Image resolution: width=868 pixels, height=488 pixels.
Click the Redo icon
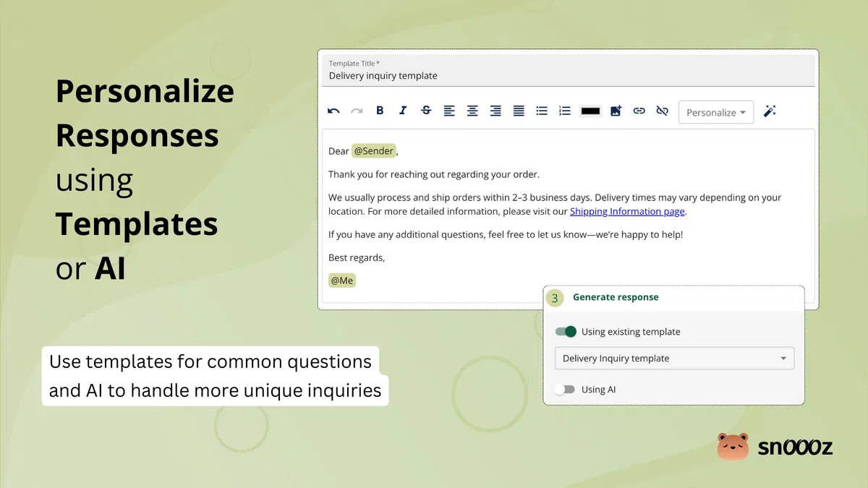coord(357,111)
